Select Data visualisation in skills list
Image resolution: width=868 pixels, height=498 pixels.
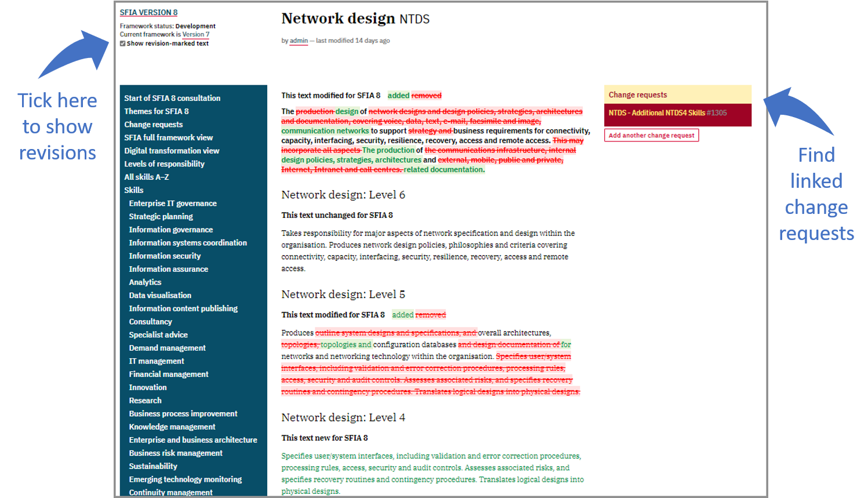160,295
